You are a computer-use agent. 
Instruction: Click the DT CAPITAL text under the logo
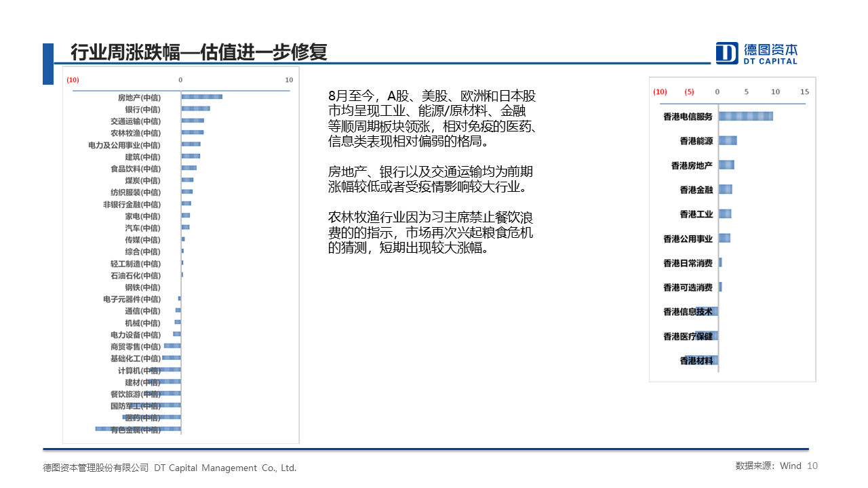pos(770,61)
